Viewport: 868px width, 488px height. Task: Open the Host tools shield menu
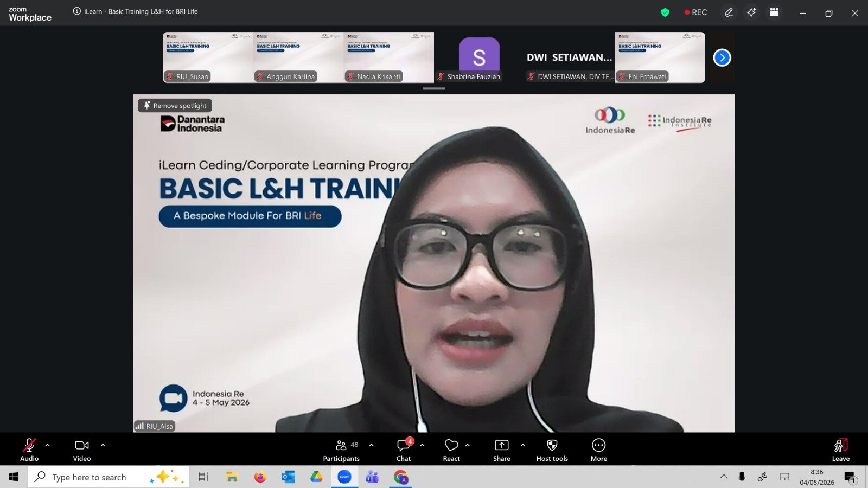552,450
